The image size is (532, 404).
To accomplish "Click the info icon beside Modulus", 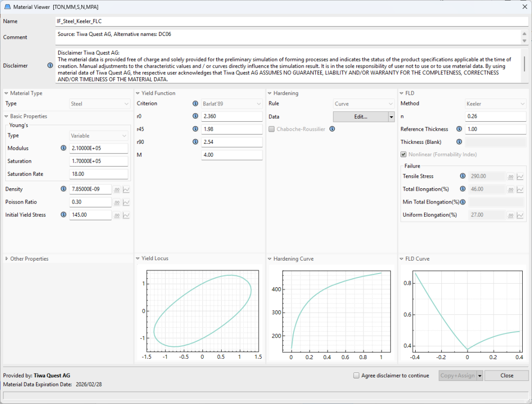I will pyautogui.click(x=63, y=148).
